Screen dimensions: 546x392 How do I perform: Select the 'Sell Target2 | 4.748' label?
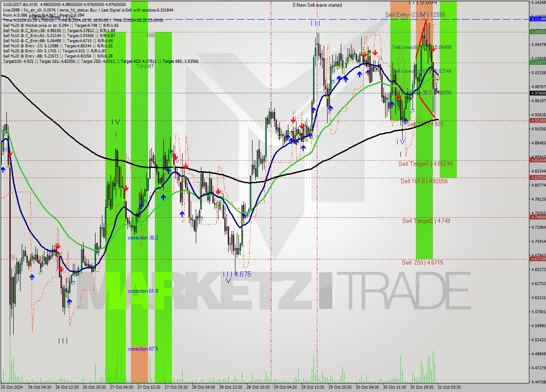tap(426, 221)
